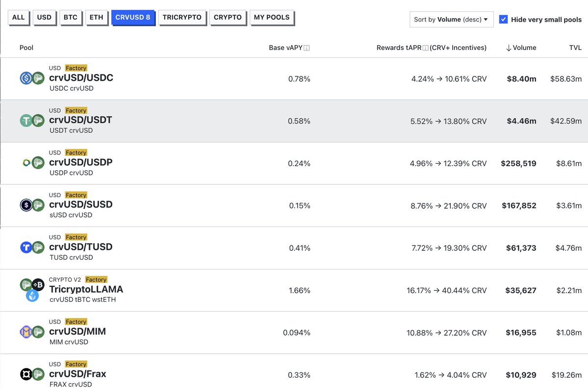Click the 0.78% base vAPY value
This screenshot has height=390, width=588.
tap(299, 79)
